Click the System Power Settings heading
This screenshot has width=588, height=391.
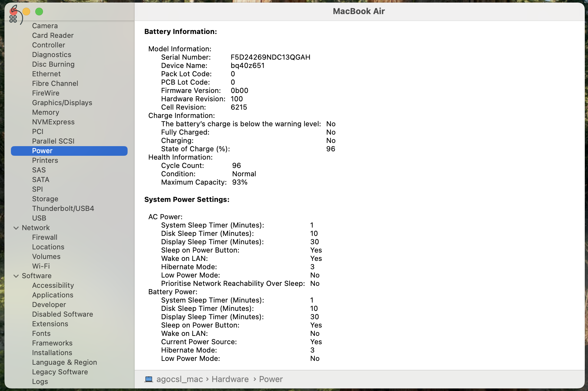click(x=187, y=199)
